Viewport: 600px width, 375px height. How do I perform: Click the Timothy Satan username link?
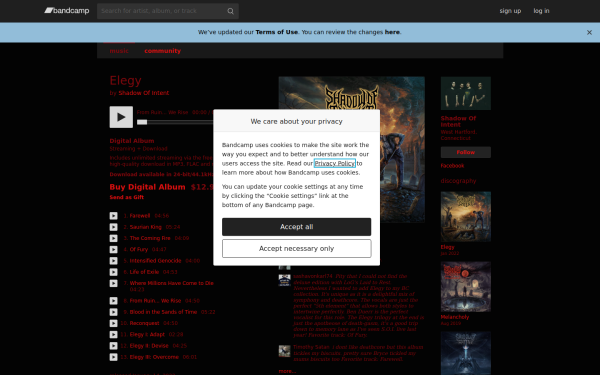pyautogui.click(x=311, y=347)
